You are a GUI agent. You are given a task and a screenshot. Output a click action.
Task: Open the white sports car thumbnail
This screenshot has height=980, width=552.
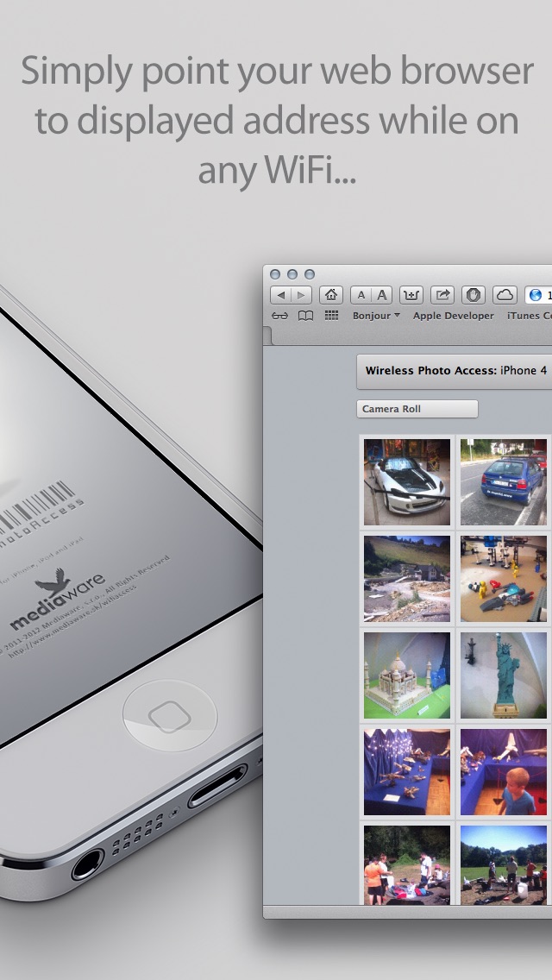pos(407,482)
